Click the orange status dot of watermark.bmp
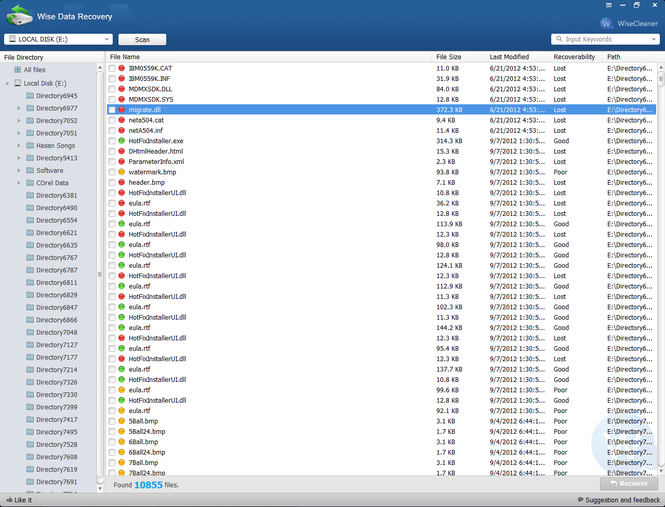This screenshot has width=665, height=507. [121, 172]
